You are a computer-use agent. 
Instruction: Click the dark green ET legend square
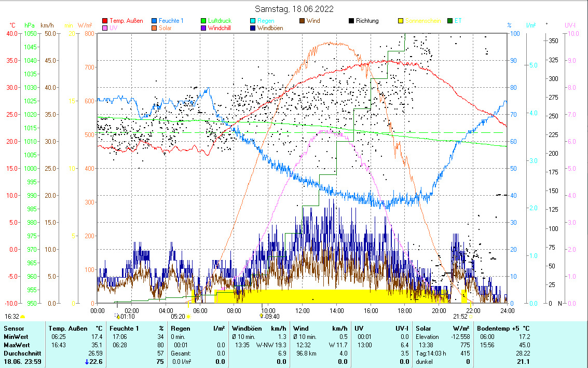450,21
